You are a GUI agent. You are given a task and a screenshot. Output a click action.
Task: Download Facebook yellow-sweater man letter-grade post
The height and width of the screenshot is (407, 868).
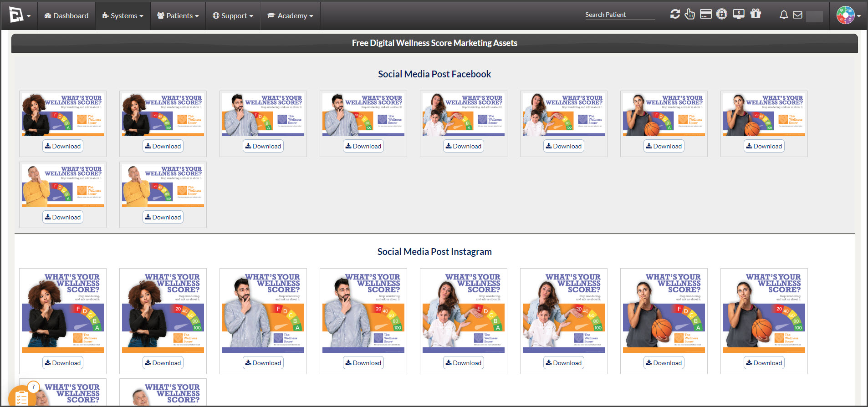(x=63, y=217)
